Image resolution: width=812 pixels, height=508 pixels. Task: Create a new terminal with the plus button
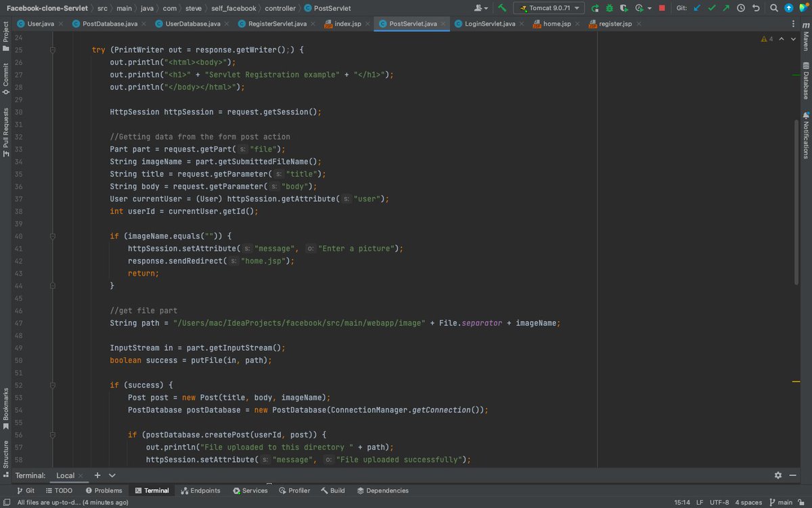tap(97, 475)
